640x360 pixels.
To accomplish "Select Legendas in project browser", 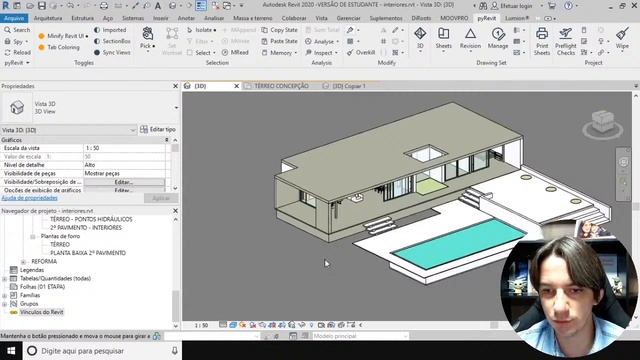I will pyautogui.click(x=32, y=270).
